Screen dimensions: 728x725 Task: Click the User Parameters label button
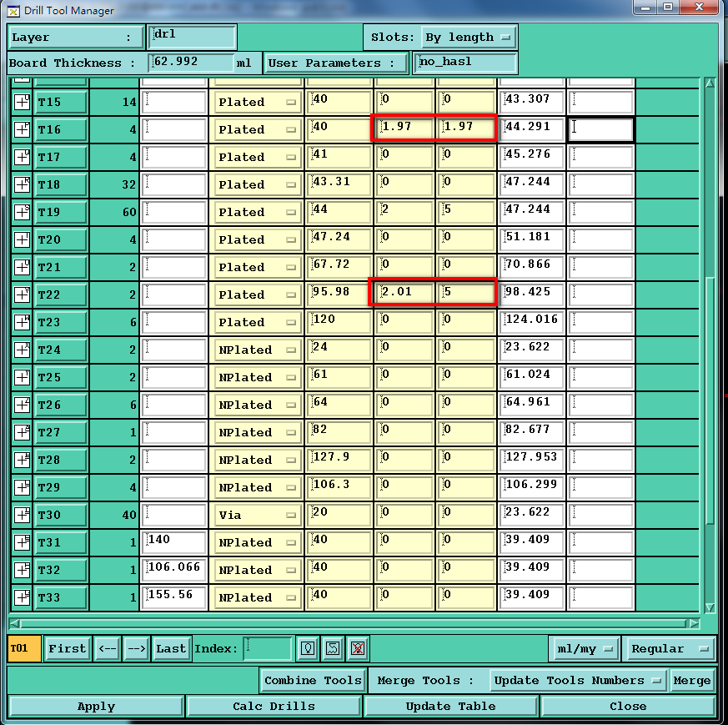[336, 63]
